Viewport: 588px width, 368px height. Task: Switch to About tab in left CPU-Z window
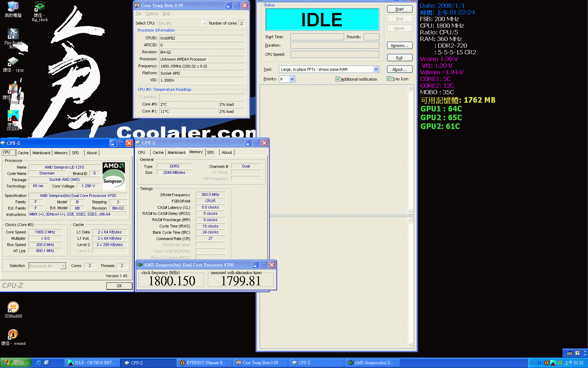tap(92, 153)
